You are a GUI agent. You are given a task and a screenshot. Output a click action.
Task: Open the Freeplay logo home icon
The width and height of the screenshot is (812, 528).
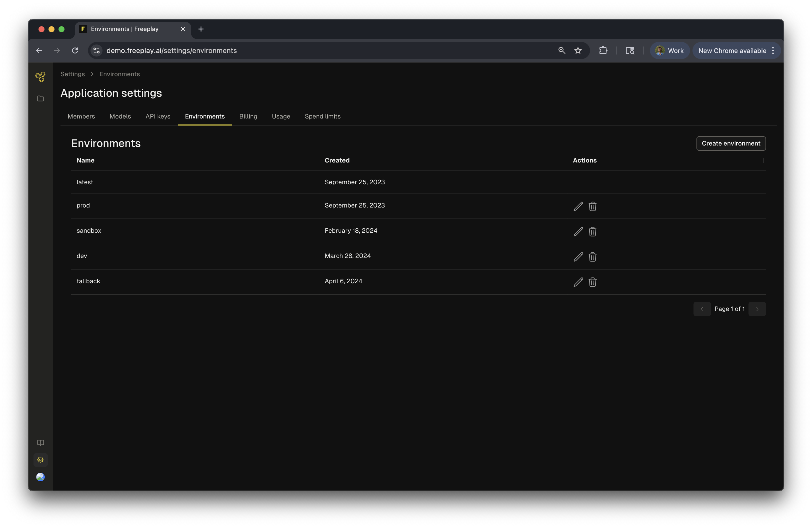pyautogui.click(x=40, y=77)
